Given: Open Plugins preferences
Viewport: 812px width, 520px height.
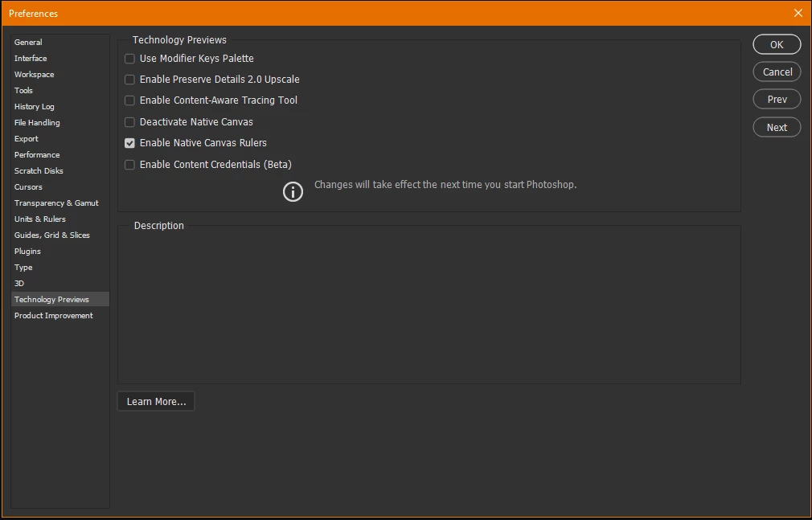Looking at the screenshot, I should (x=60, y=252).
